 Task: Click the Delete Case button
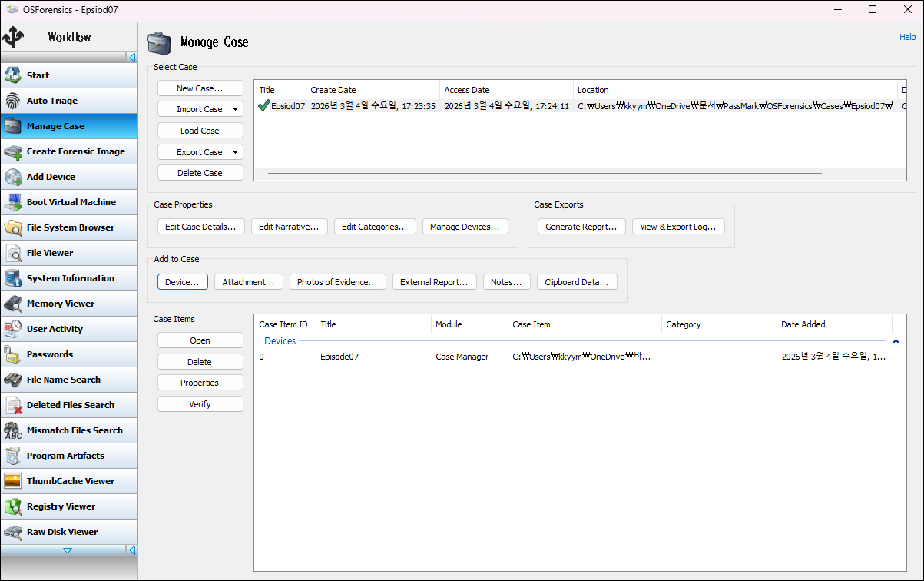tap(200, 173)
